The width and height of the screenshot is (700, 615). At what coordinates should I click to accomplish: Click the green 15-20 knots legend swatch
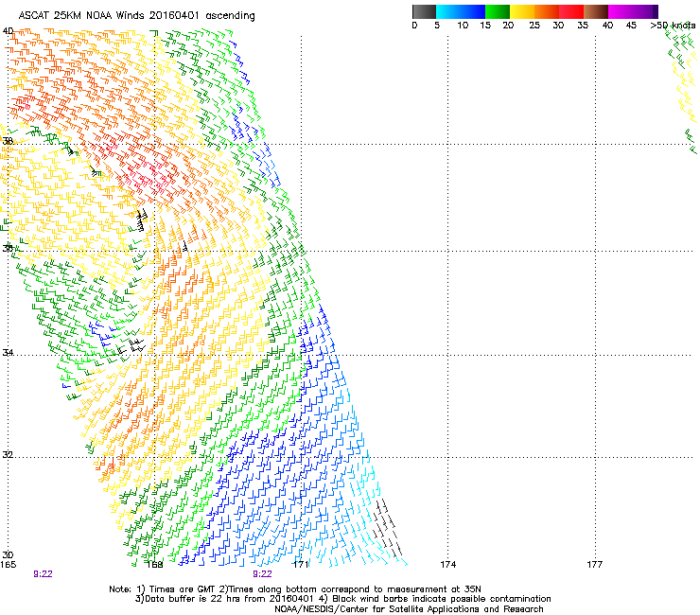pos(498,11)
